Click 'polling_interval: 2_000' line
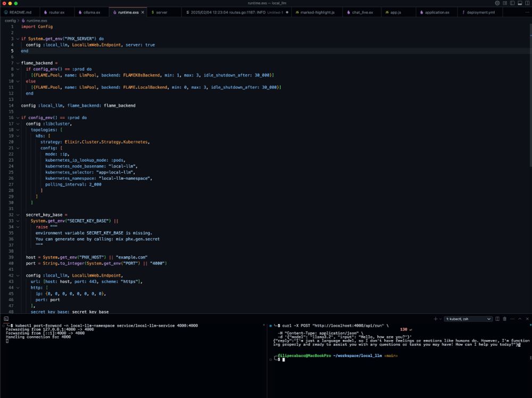Screen dimensions: 532x398 click(73, 185)
